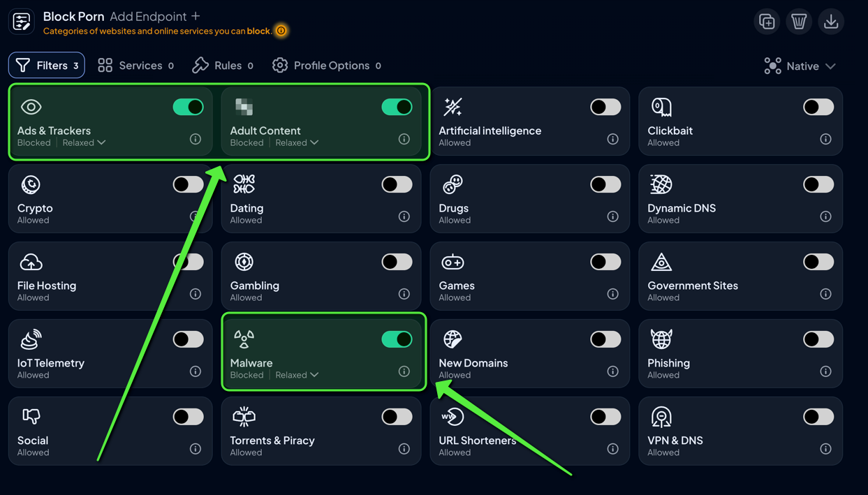
Task: Click the profile list icon at top-left
Action: coord(22,22)
